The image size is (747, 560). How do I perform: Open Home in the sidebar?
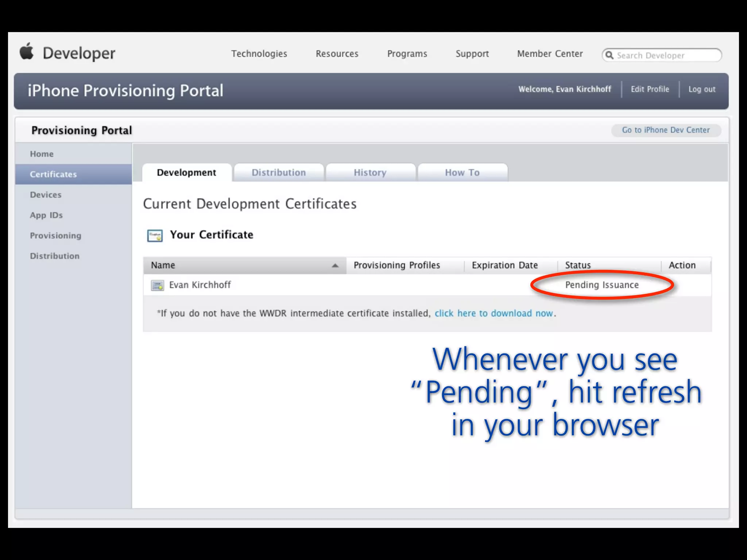pyautogui.click(x=73, y=154)
